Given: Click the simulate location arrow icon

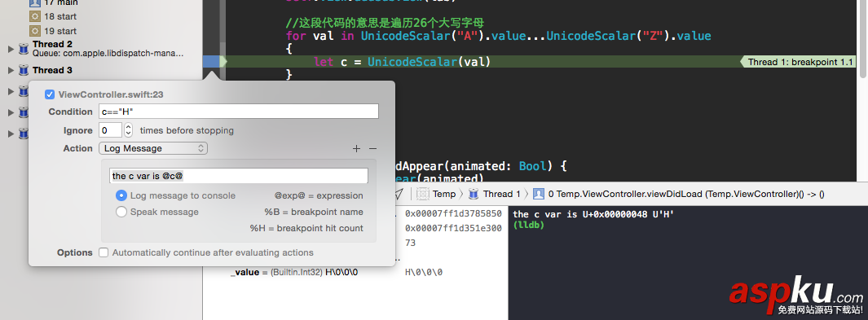Looking at the screenshot, I should pyautogui.click(x=399, y=194).
